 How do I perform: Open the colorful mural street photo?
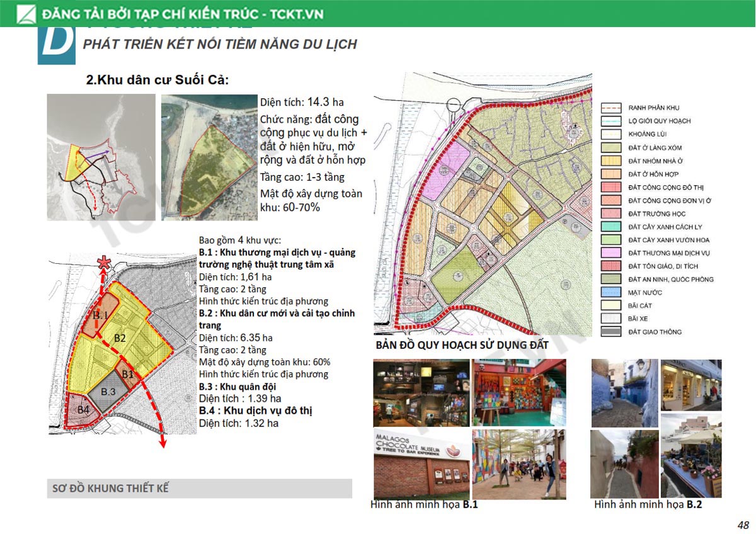point(519,464)
